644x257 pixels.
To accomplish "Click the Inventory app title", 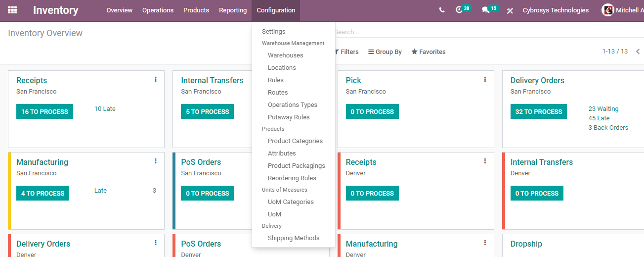I will (55, 10).
